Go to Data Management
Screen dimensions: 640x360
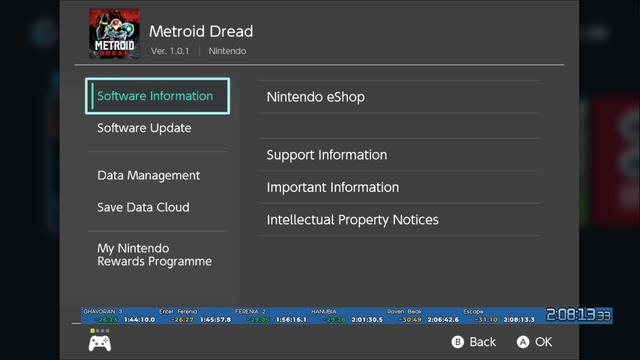pyautogui.click(x=149, y=176)
